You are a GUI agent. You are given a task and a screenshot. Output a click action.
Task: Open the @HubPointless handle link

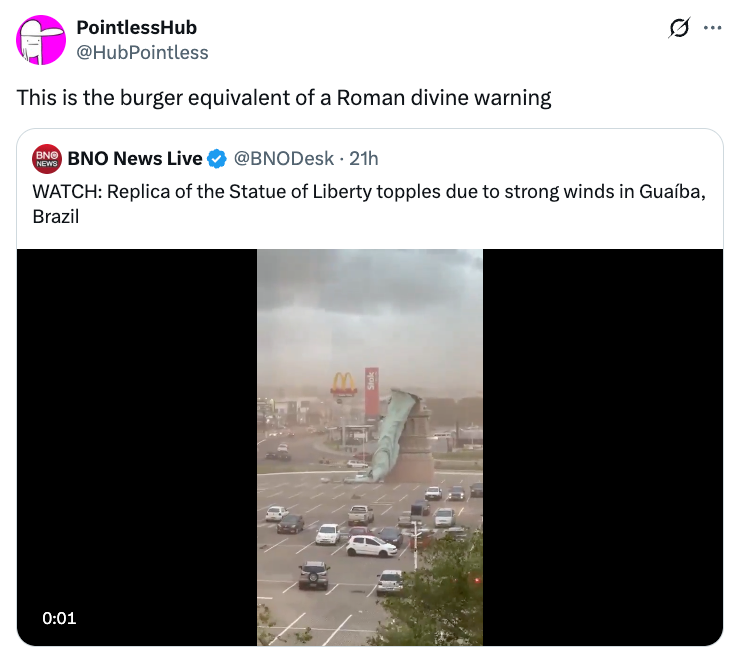pyautogui.click(x=142, y=52)
